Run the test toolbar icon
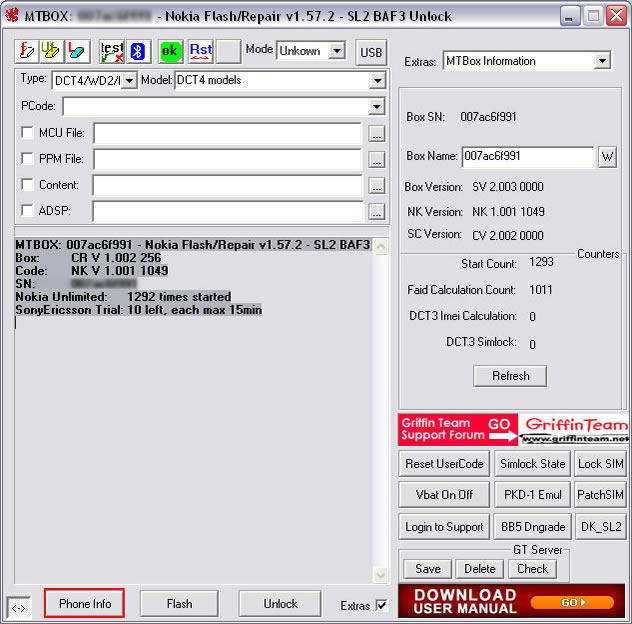Screen dimensions: 632x624 coord(112,51)
